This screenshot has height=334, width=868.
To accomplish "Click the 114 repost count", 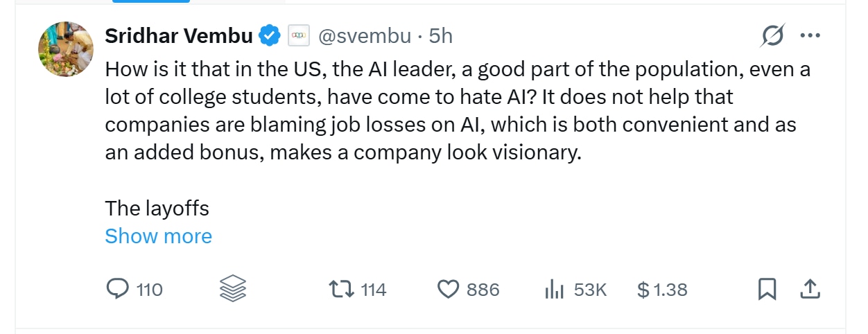I will coord(374,290).
